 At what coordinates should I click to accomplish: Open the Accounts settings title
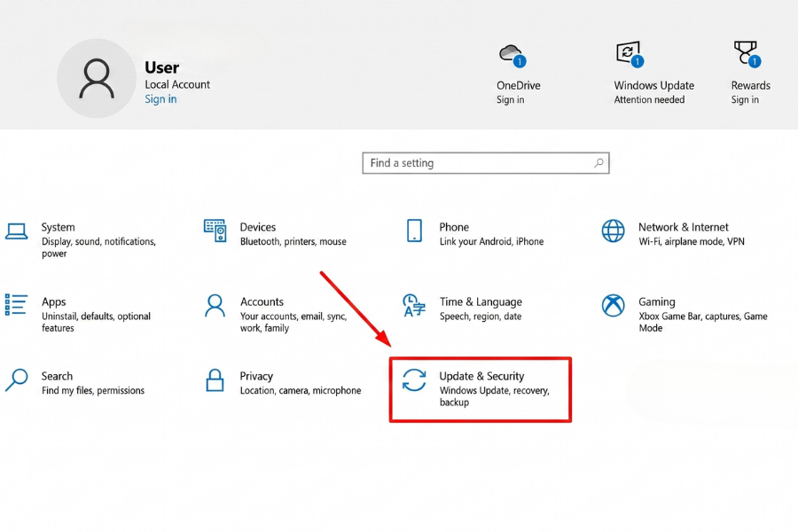(x=262, y=301)
